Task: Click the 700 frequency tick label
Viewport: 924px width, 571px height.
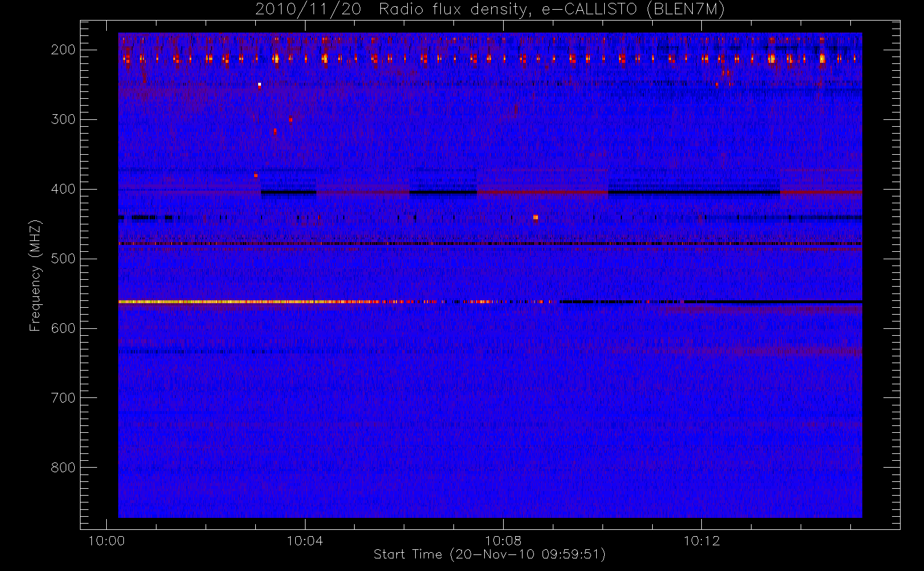Action: coord(63,398)
